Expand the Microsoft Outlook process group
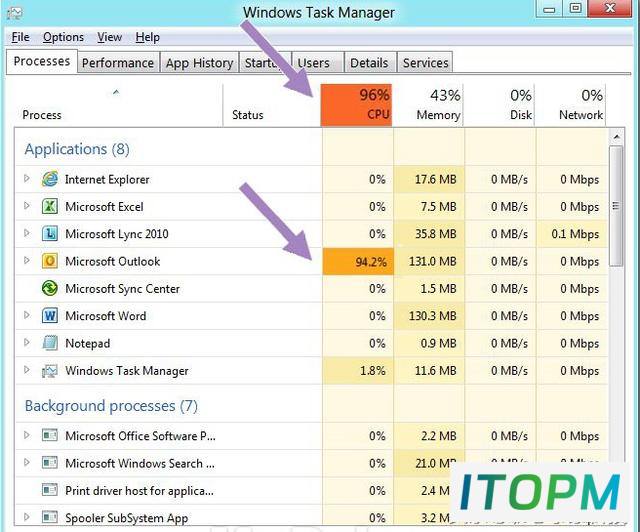This screenshot has width=640, height=532. (x=27, y=260)
